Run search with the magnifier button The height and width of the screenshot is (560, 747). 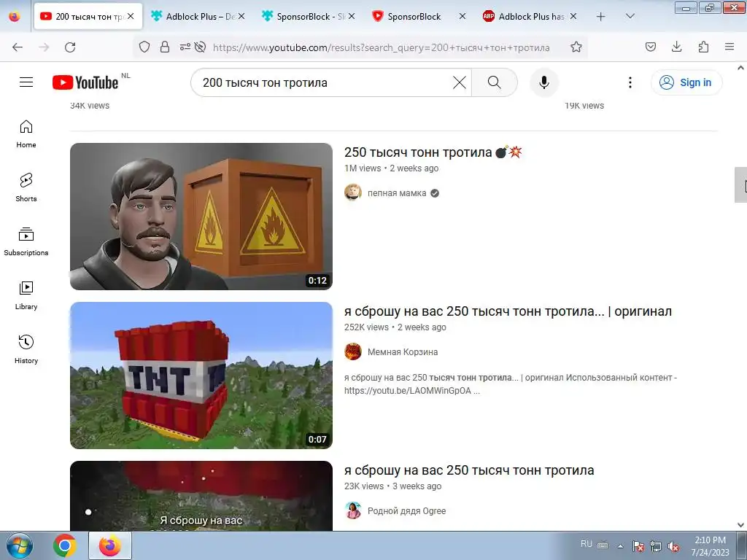[x=495, y=82]
